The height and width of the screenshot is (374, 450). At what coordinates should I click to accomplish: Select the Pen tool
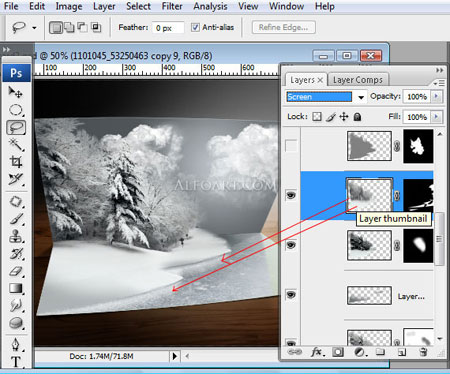[x=15, y=344]
